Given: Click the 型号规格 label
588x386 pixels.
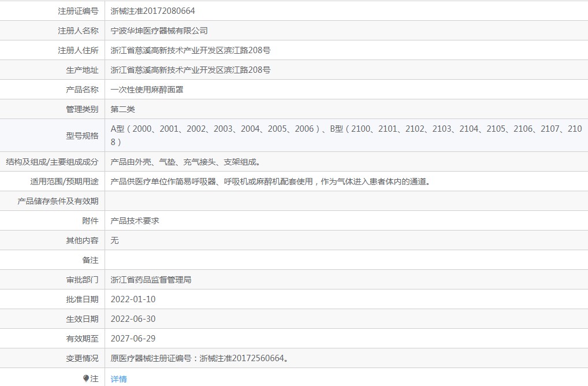Looking at the screenshot, I should click(82, 136).
